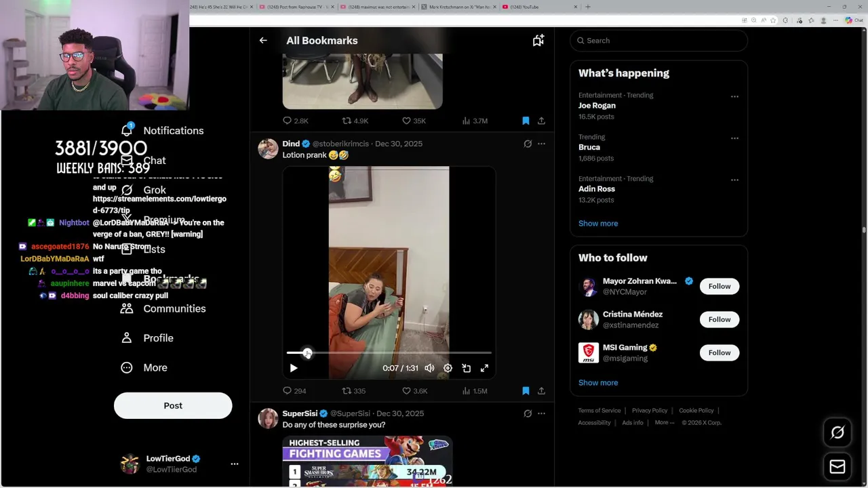The height and width of the screenshot is (488, 868).
Task: Open the Accessibility footer link
Action: click(x=595, y=423)
